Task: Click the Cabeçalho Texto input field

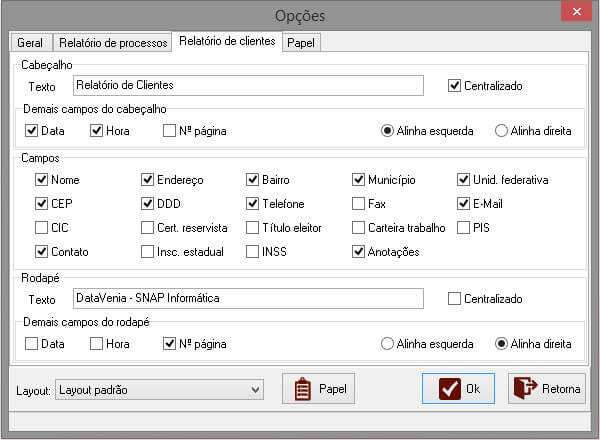Action: [248, 86]
